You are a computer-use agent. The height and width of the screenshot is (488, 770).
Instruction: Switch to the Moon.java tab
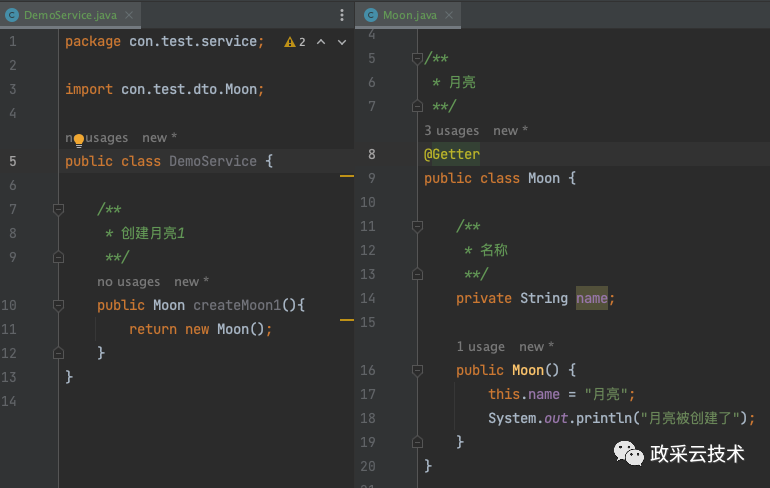[x=408, y=15]
